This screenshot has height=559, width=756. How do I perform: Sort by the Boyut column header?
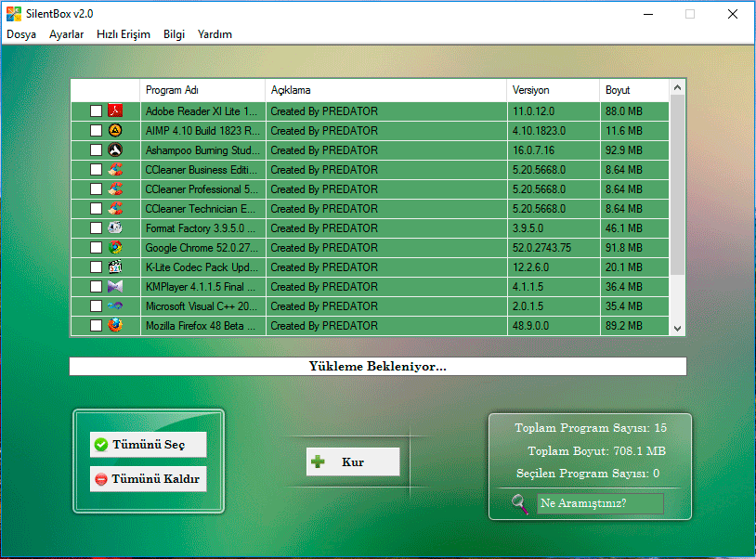[633, 90]
